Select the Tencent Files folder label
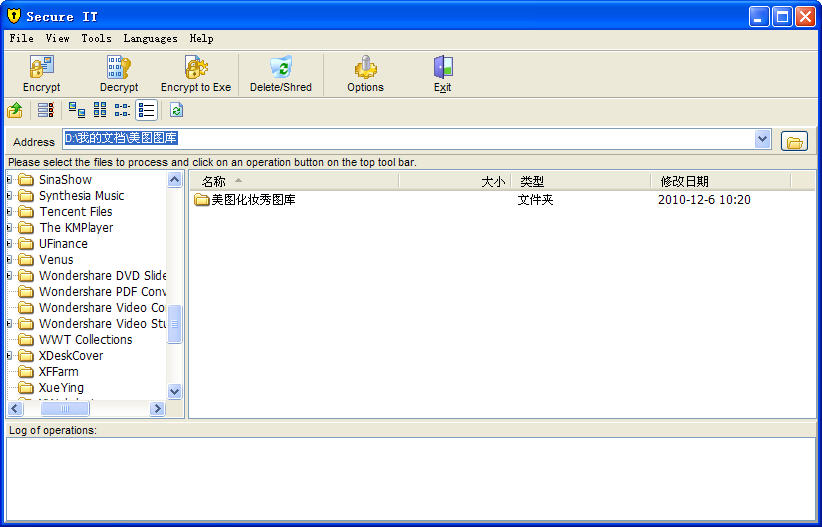This screenshot has height=527, width=822. coord(76,212)
